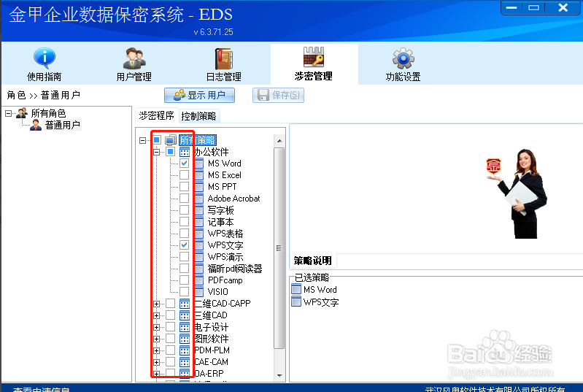Image resolution: width=583 pixels, height=392 pixels.
Task: Click the 普通用户 person icon
Action: (x=36, y=125)
